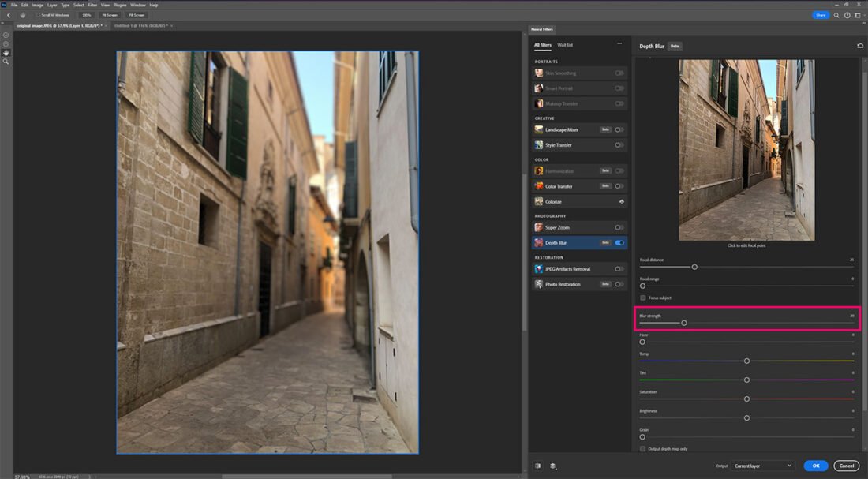The height and width of the screenshot is (479, 868).
Task: Select the magnifier Zoom tool in toolbar
Action: pos(6,62)
